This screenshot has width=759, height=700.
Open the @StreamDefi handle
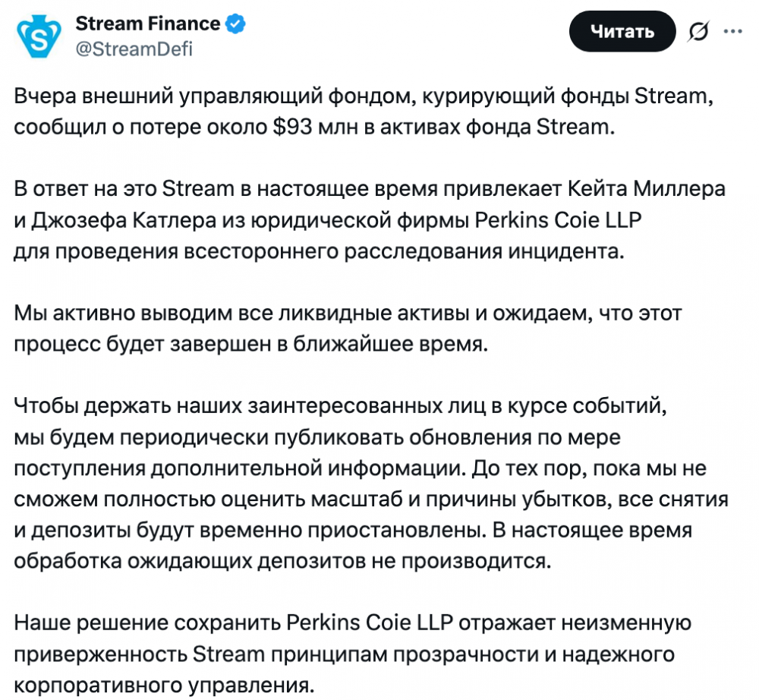134,49
